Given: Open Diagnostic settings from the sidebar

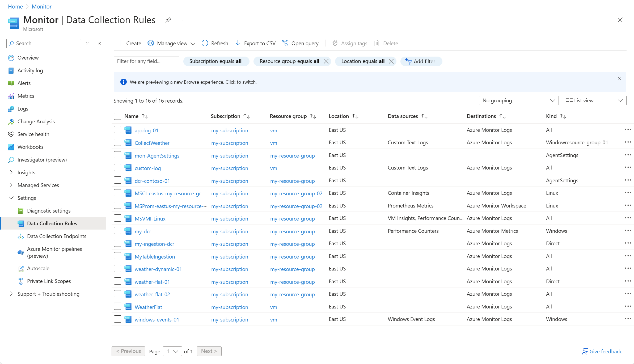Looking at the screenshot, I should tap(49, 210).
